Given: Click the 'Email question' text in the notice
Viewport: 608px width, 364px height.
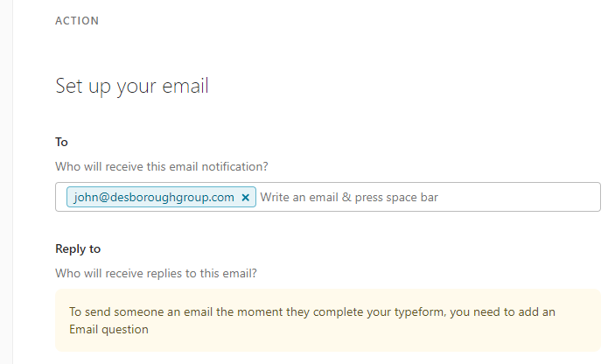Looking at the screenshot, I should (x=108, y=330).
